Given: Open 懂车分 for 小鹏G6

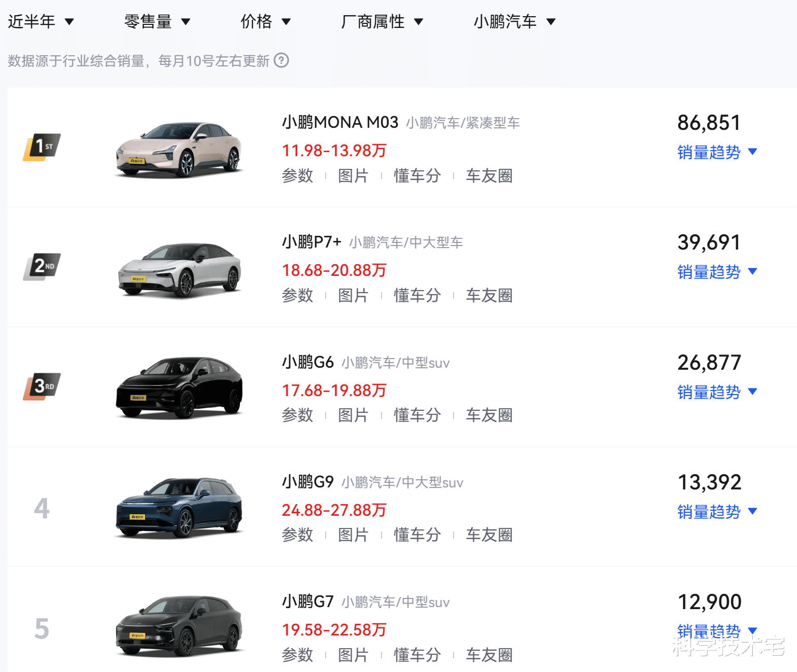Looking at the screenshot, I should (x=417, y=415).
